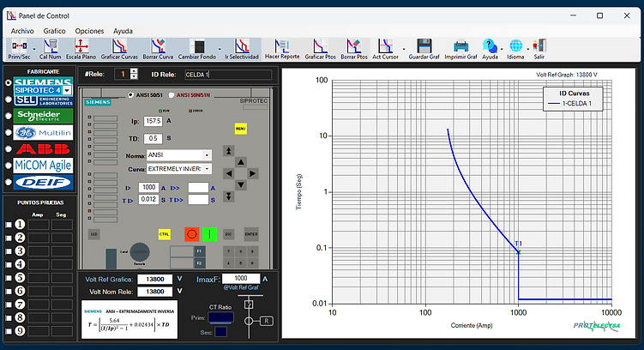Click the ID Rele text field
This screenshot has height=350, width=644.
228,75
